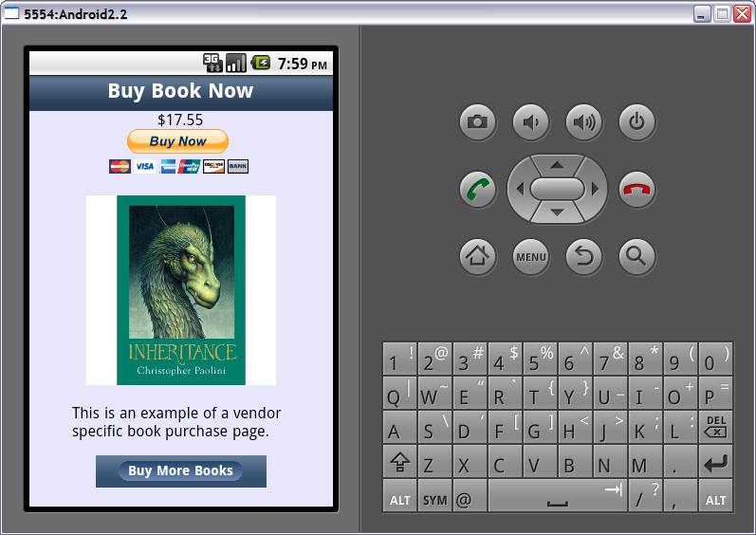Click the left ALT key

pyautogui.click(x=399, y=495)
